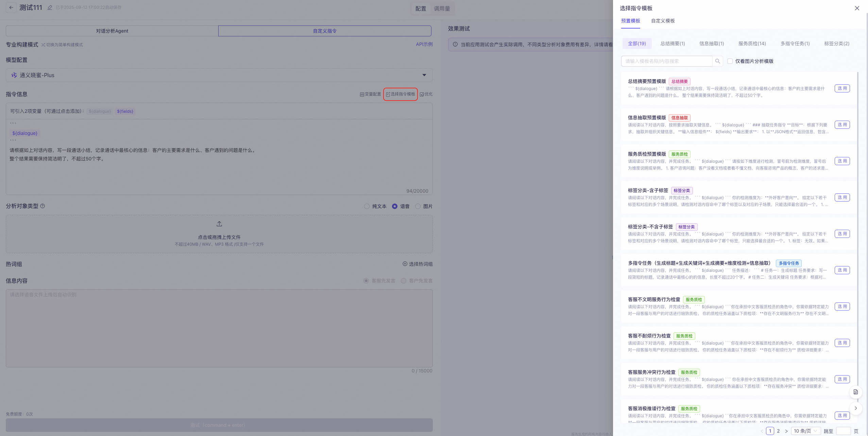Click the 服务质检 tag on 客服不耐烦行为检查

click(x=684, y=336)
